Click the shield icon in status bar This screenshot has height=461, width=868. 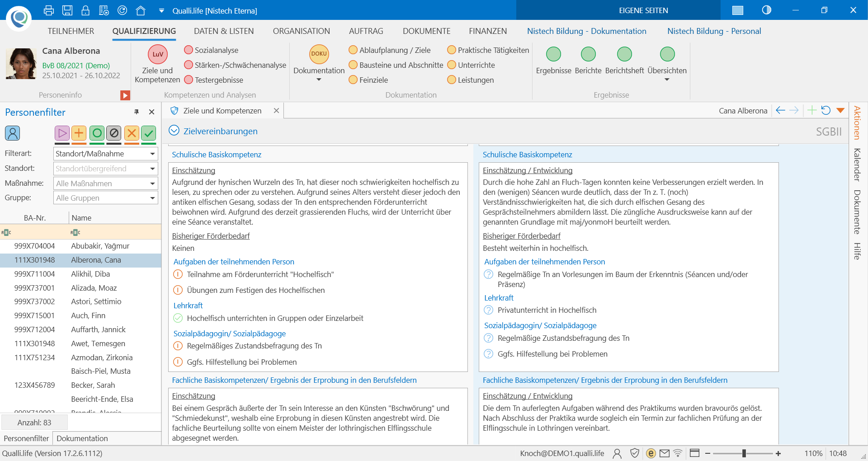point(635,453)
